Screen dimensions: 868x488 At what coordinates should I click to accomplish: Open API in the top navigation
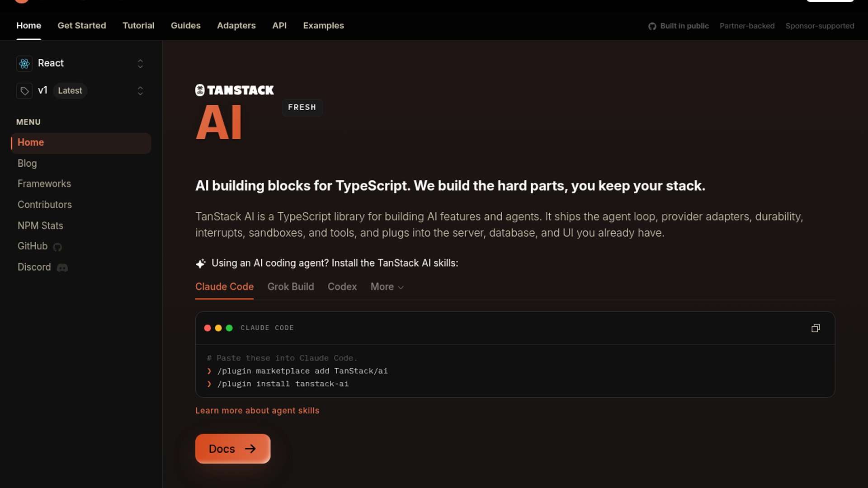pos(279,26)
